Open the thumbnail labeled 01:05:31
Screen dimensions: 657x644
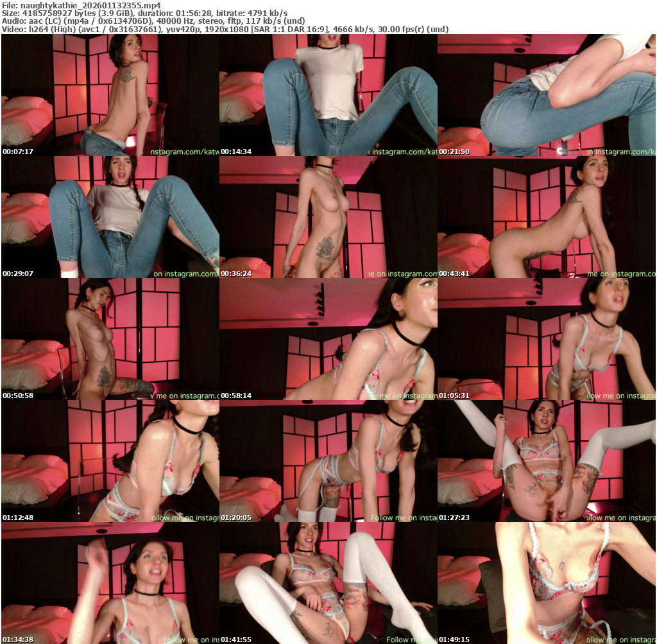[546, 339]
